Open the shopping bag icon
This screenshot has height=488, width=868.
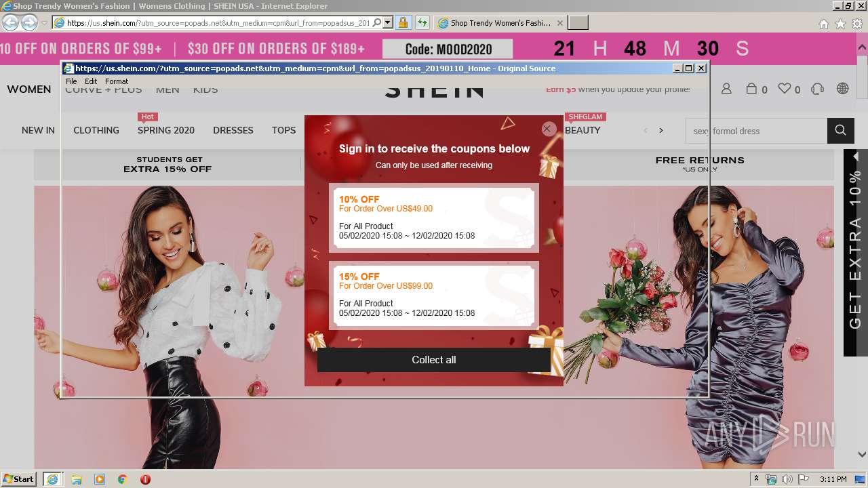tap(751, 89)
